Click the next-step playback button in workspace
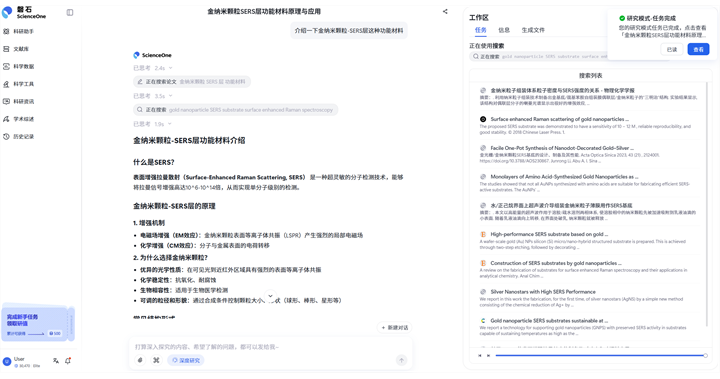 [x=488, y=356]
